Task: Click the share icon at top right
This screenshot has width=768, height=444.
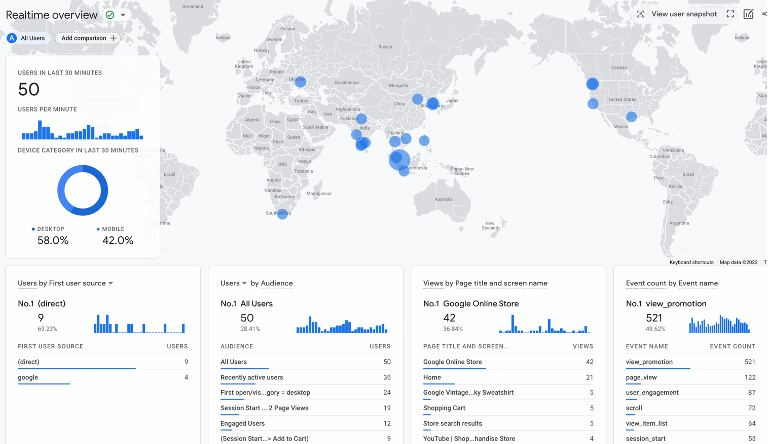Action: [x=765, y=14]
